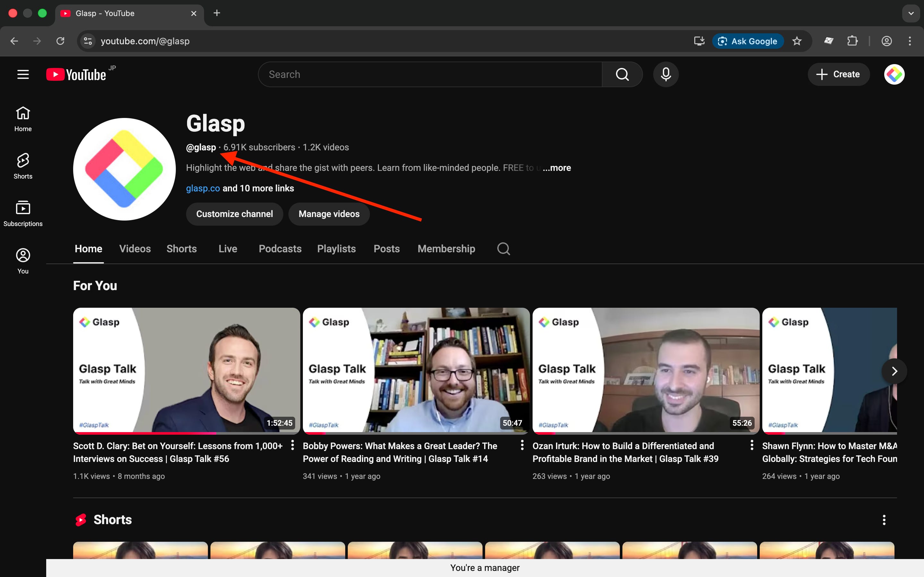Open Subscriptions in the sidebar

click(x=23, y=213)
